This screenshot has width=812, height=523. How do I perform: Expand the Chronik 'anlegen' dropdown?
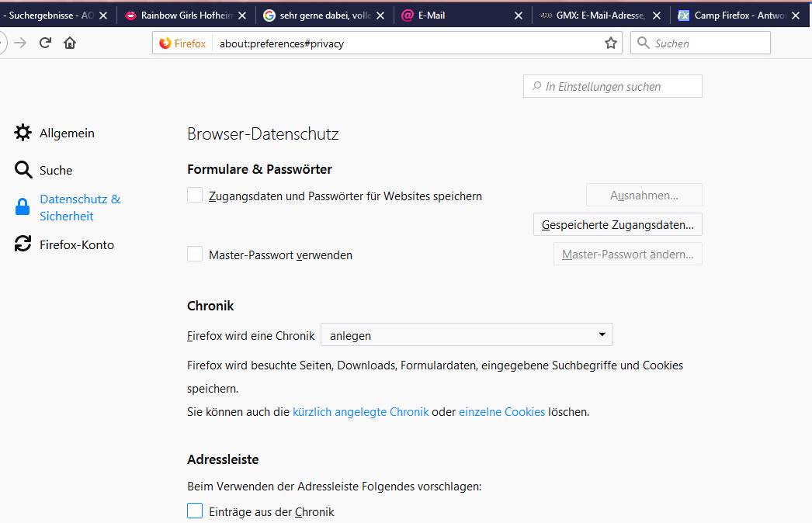click(x=467, y=335)
